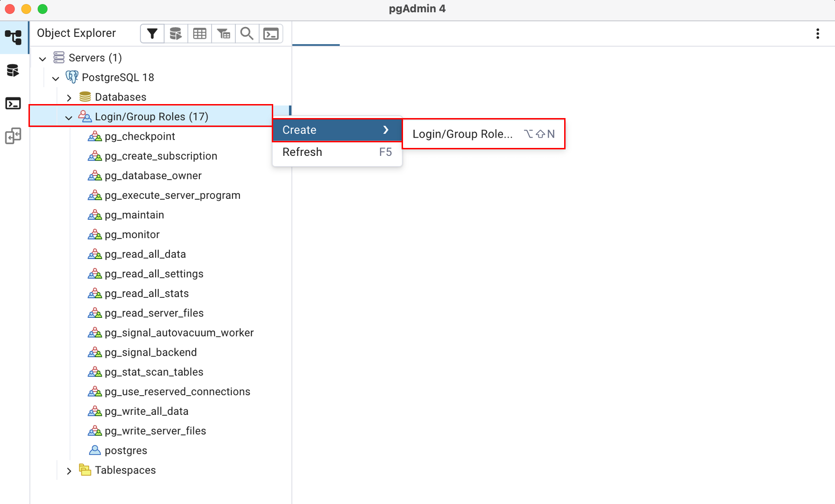The width and height of the screenshot is (835, 504).
Task: Click the Login/Group Roles icon
Action: (x=85, y=116)
